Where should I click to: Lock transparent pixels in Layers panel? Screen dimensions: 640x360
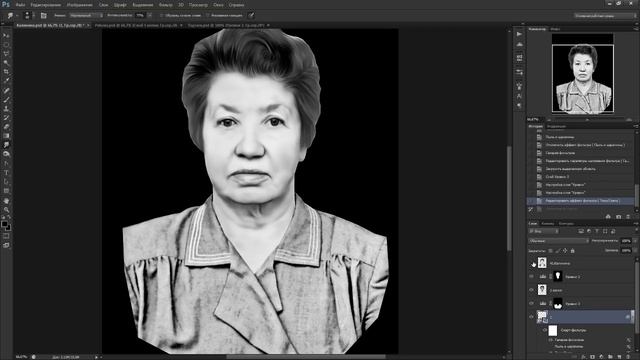click(550, 251)
